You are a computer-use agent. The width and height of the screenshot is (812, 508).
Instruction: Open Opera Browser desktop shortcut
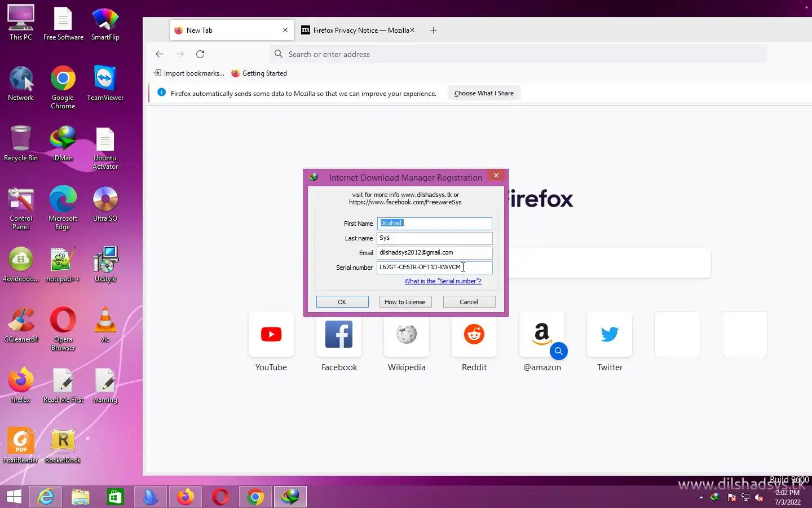tap(63, 329)
